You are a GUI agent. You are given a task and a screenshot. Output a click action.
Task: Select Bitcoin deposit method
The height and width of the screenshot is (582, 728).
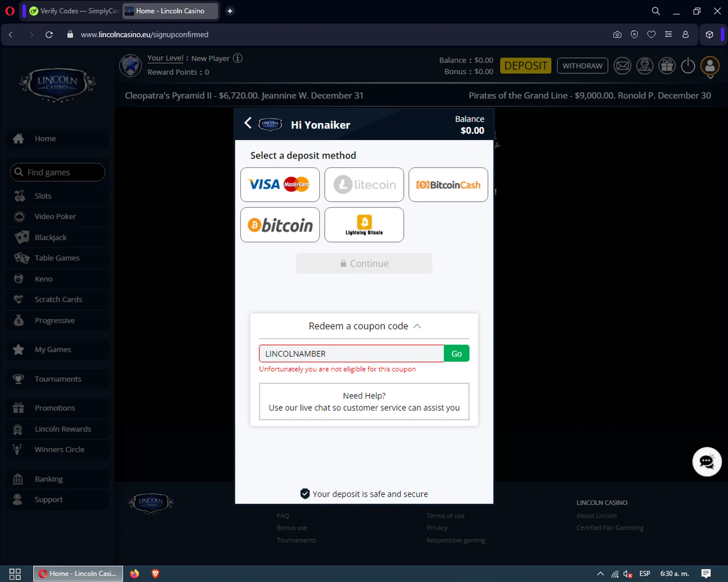pos(280,225)
